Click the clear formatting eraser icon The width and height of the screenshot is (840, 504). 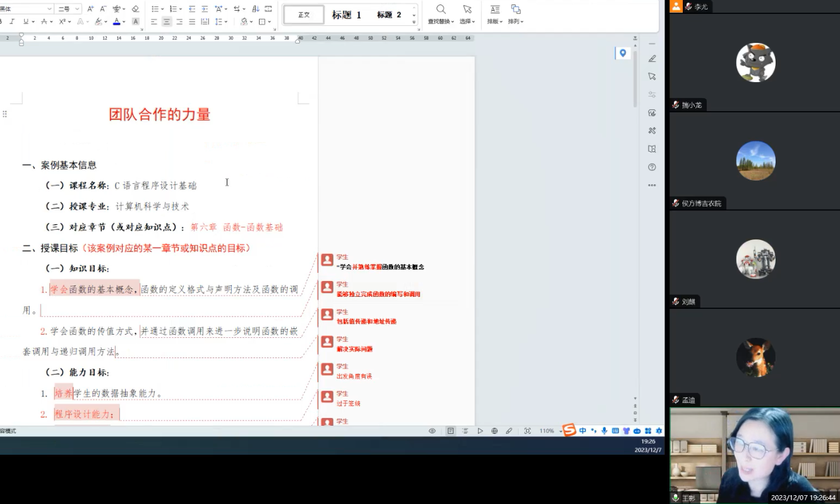[135, 9]
